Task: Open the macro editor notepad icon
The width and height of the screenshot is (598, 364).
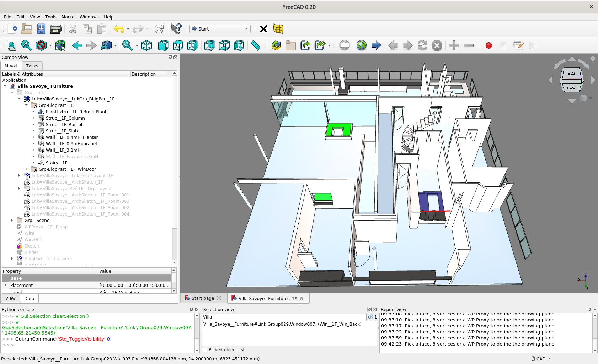Action: (x=518, y=45)
